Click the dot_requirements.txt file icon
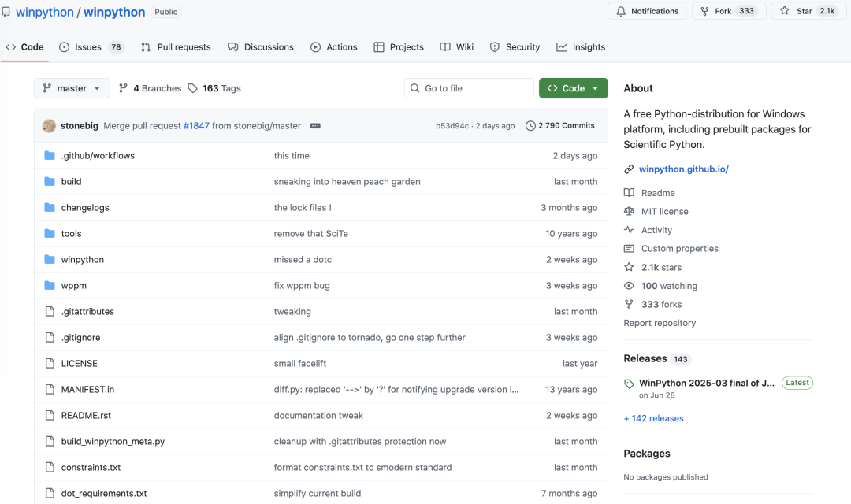 [x=50, y=494]
